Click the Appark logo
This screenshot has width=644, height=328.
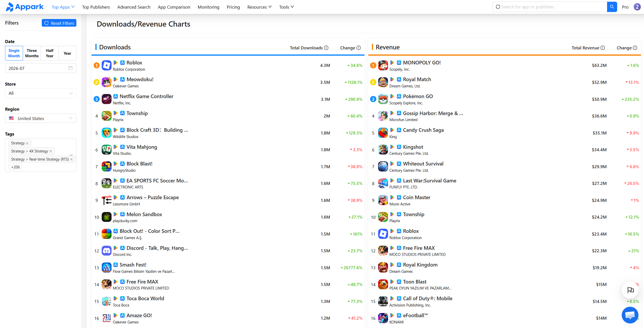25,7
